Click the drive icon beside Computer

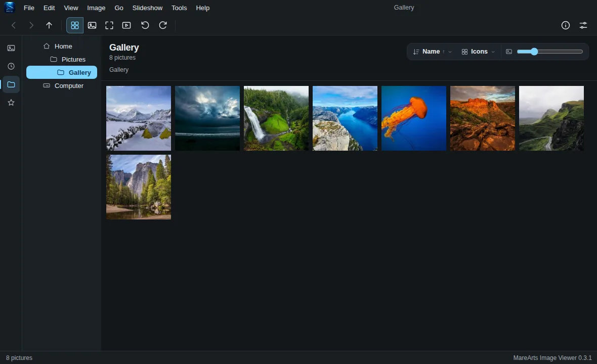pos(47,85)
